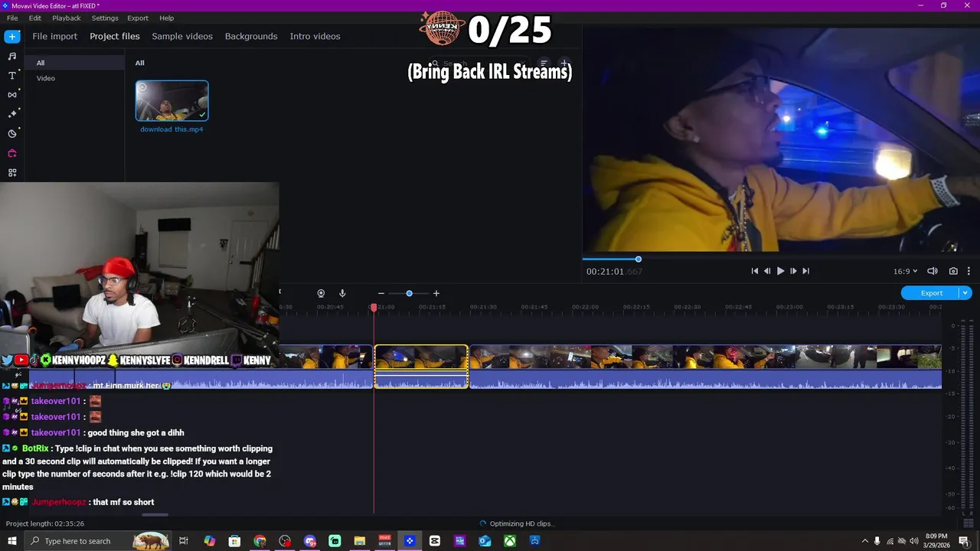Screen dimensions: 980x551
Task: Open Task View on the taskbar
Action: [x=184, y=541]
